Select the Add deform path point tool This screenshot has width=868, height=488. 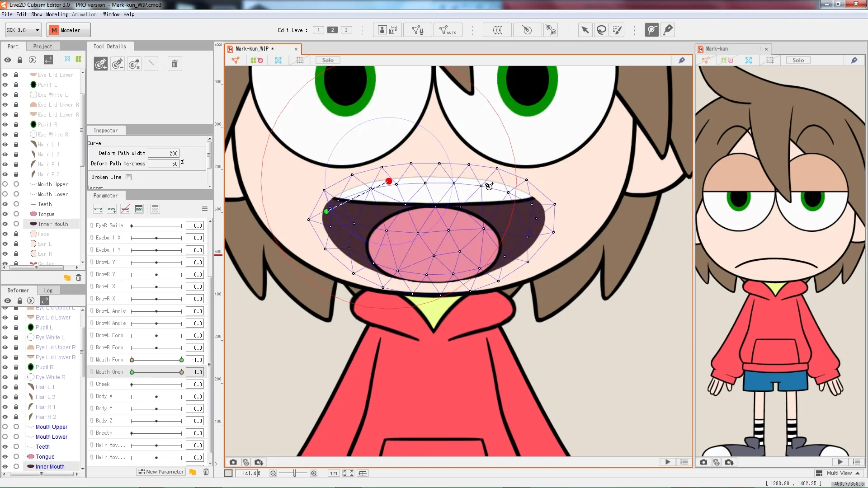101,64
